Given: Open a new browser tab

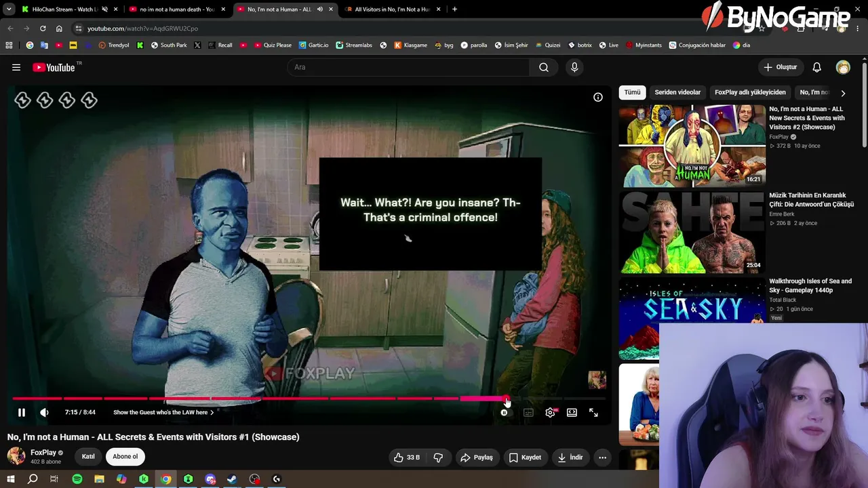Looking at the screenshot, I should (454, 9).
